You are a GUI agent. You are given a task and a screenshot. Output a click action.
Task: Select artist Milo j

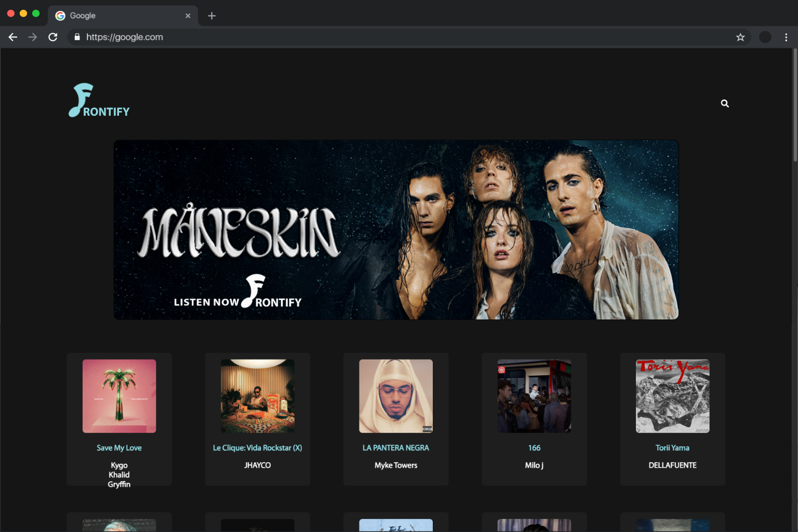click(534, 465)
